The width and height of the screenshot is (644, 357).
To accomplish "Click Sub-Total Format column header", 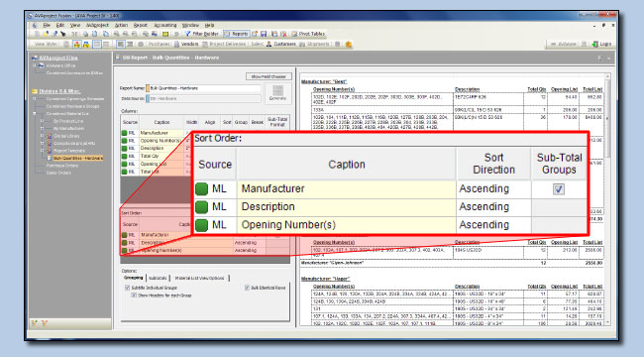I will (277, 122).
